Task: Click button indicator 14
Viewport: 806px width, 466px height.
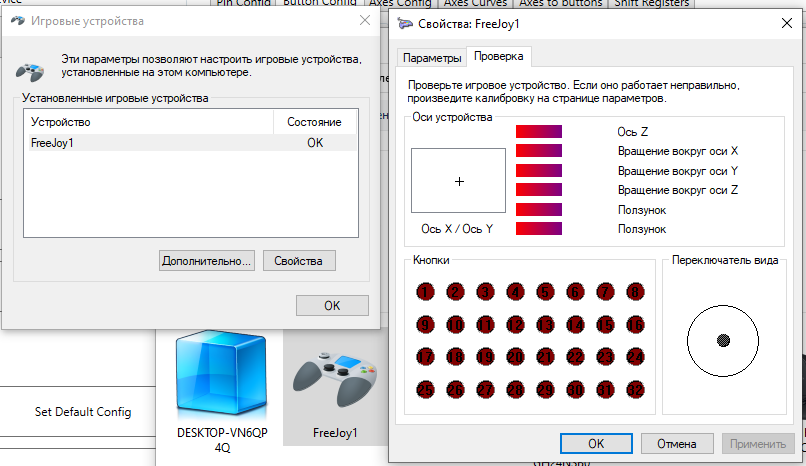Action: pos(575,325)
